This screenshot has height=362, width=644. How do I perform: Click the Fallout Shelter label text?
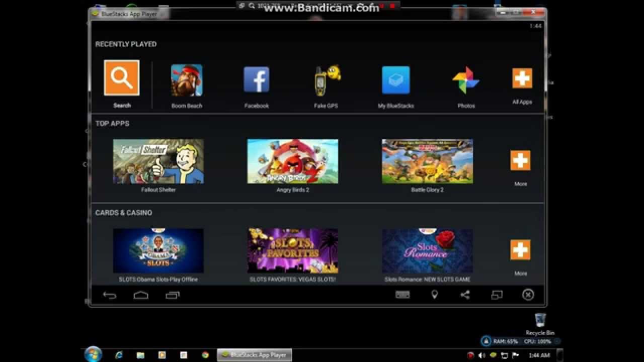click(158, 190)
